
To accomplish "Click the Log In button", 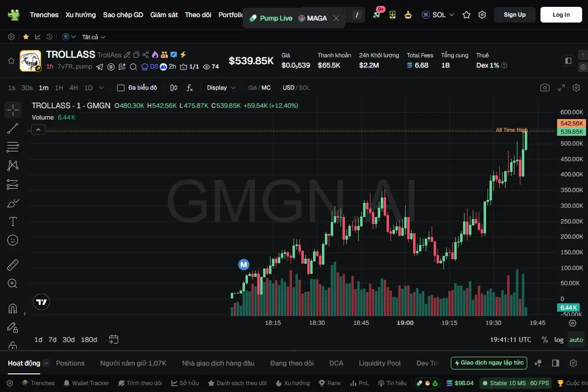I will click(x=561, y=15).
